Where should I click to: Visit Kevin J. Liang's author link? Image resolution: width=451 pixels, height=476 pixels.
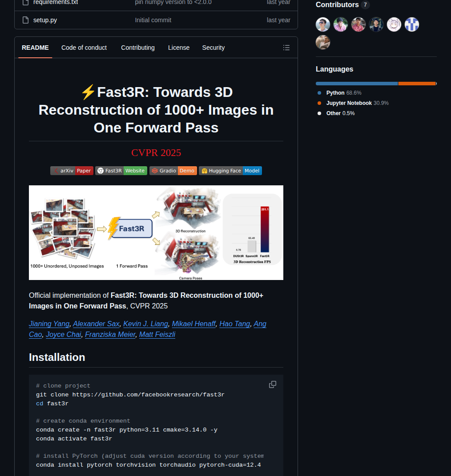(x=145, y=324)
